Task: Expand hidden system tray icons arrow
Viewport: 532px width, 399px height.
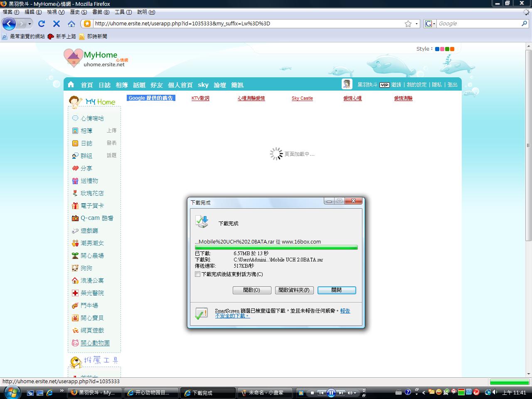Action: [x=424, y=392]
